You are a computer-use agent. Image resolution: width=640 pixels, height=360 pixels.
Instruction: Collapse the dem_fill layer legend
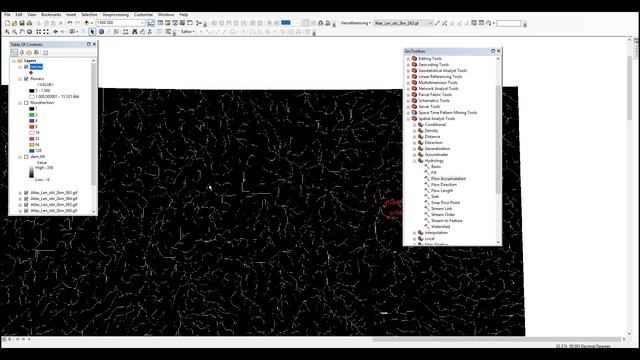[20, 157]
